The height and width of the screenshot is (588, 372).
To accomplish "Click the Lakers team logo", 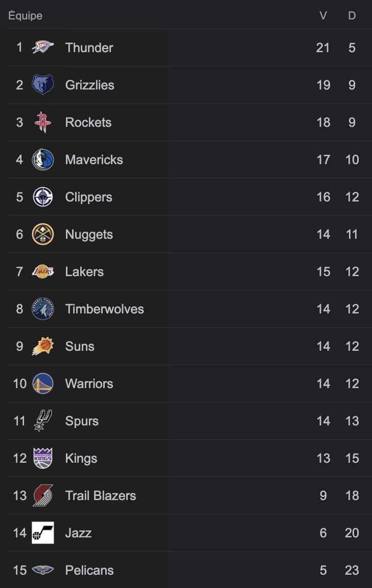I will point(43,272).
